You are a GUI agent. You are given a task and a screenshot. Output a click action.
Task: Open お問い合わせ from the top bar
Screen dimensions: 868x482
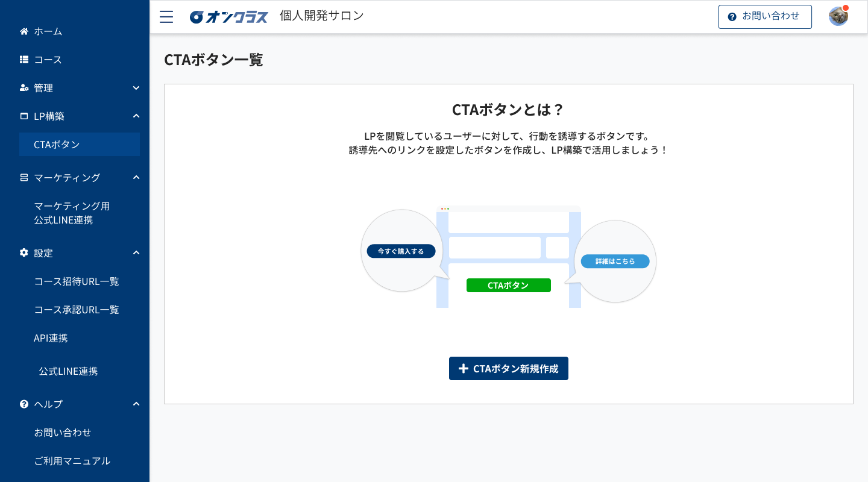765,16
